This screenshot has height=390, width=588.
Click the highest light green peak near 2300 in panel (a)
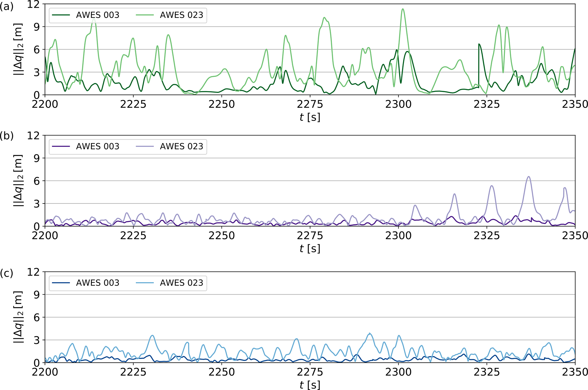[x=403, y=9]
